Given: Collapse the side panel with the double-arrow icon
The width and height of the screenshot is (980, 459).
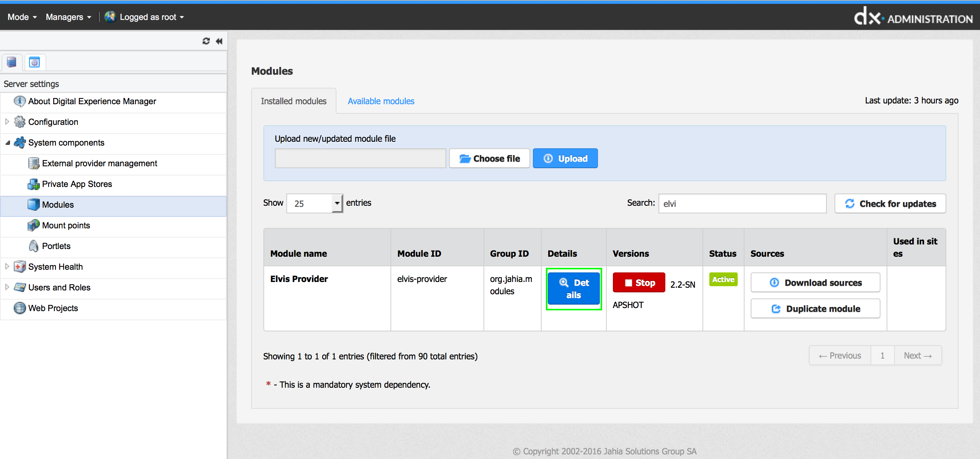Looking at the screenshot, I should (219, 41).
